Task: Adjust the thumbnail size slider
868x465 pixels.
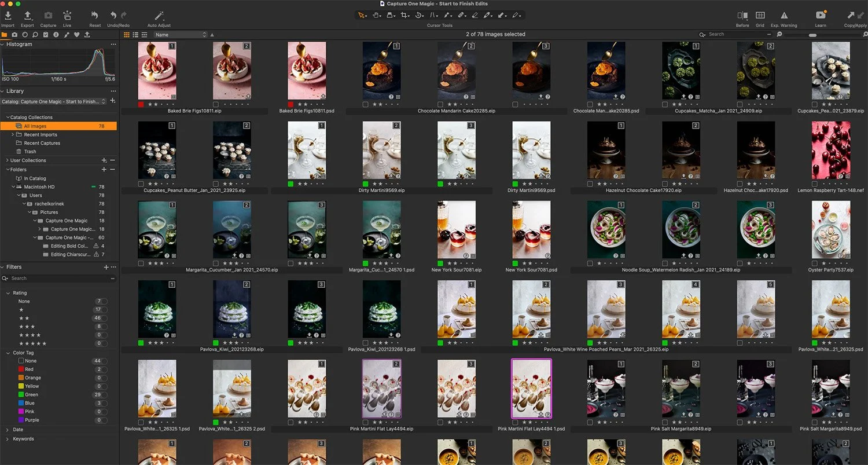Action: (813, 35)
